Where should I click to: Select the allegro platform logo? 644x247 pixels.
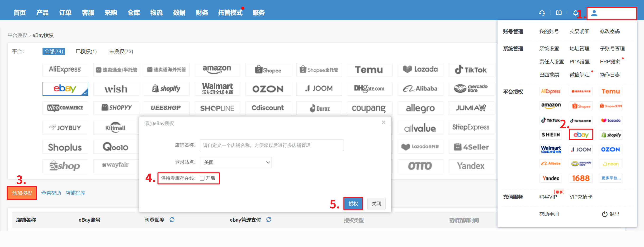(x=420, y=108)
